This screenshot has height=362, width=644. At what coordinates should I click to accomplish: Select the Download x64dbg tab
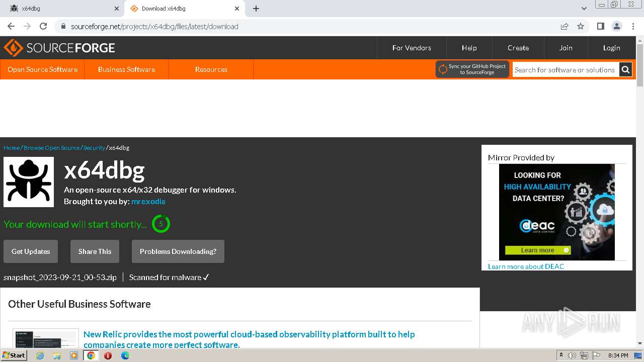(x=184, y=9)
